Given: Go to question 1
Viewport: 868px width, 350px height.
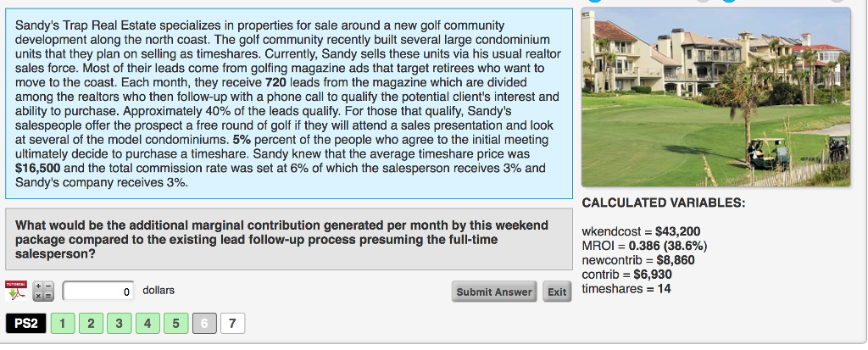Looking at the screenshot, I should 63,324.
